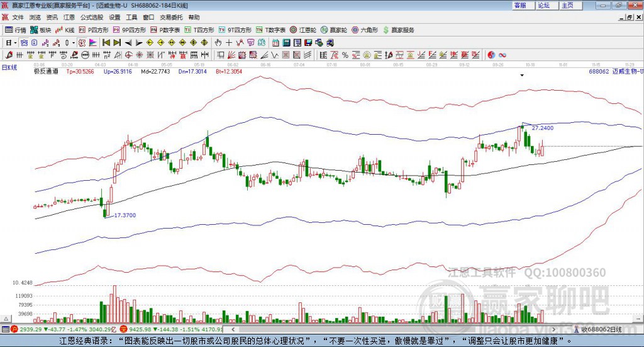This screenshot has height=347, width=644.
Task: Open the 窗口 menu
Action: (148, 17)
